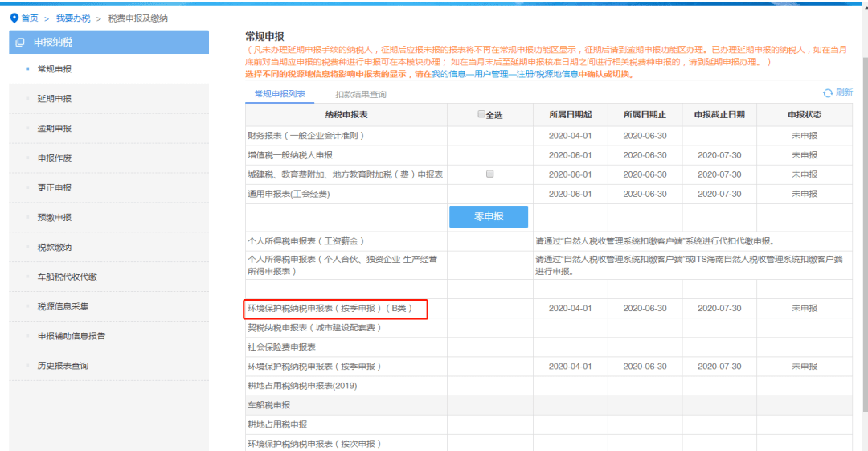Open 逾期申报 in the left menu
Image resolution: width=868 pixels, height=451 pixels.
tap(55, 129)
